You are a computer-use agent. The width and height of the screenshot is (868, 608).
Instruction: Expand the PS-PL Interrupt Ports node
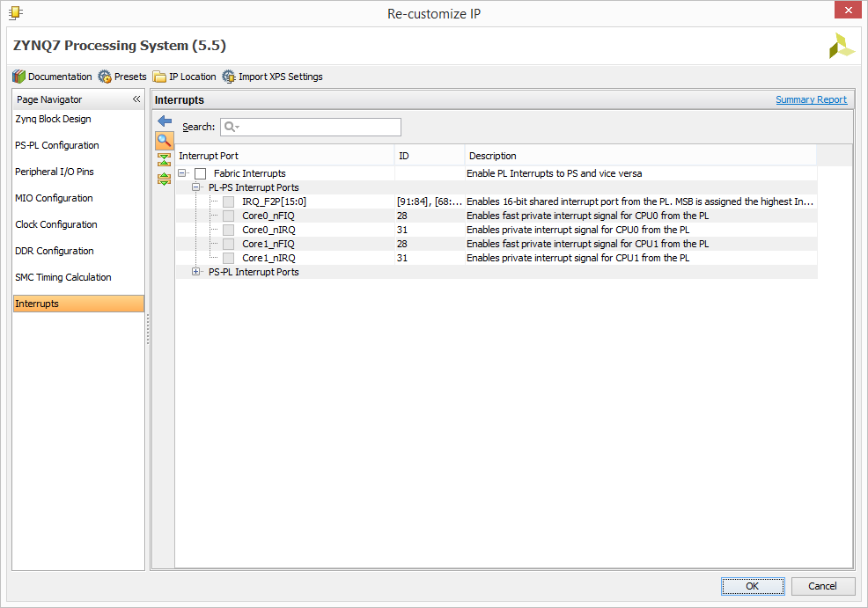click(195, 272)
